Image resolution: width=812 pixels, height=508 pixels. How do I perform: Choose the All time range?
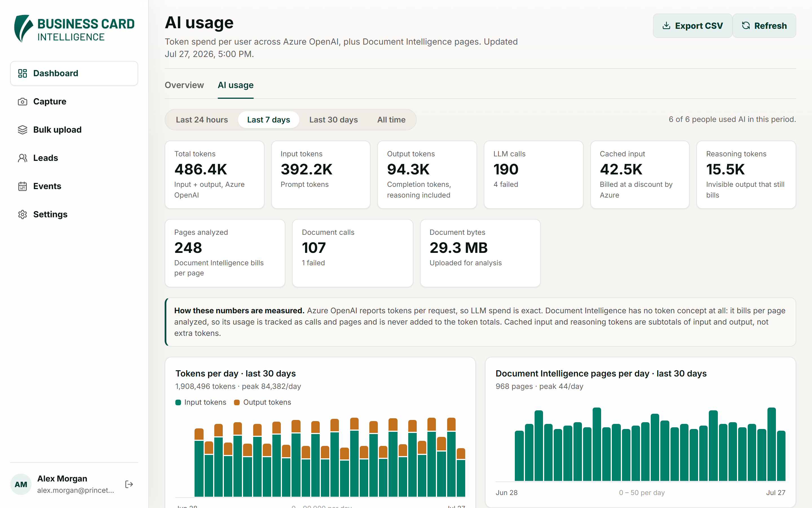(x=391, y=120)
